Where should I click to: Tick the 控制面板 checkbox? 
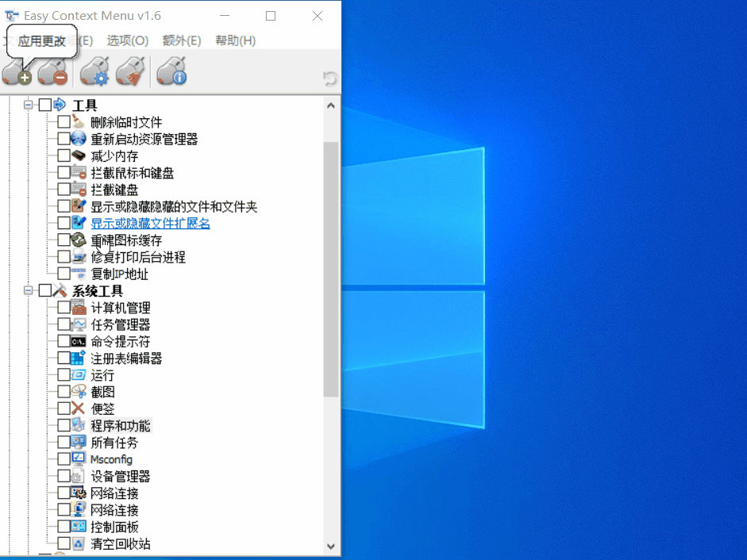(x=64, y=527)
